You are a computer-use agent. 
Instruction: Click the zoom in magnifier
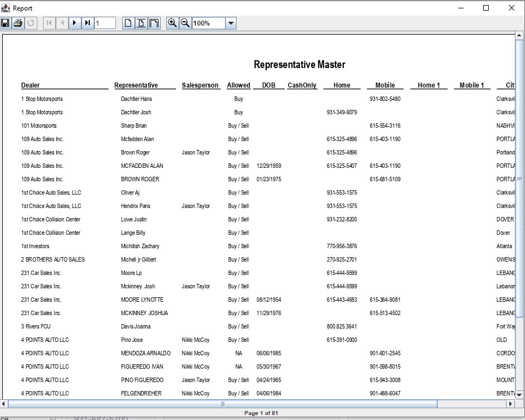click(x=172, y=23)
